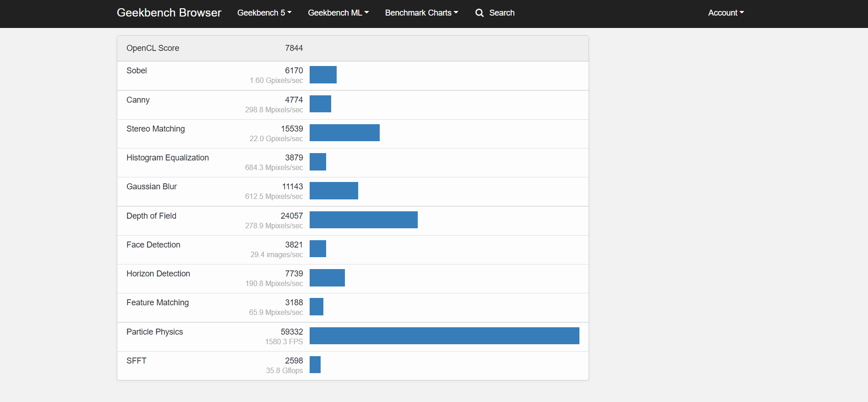Open the Benchmark Charts dropdown
This screenshot has width=868, height=402.
pyautogui.click(x=421, y=13)
